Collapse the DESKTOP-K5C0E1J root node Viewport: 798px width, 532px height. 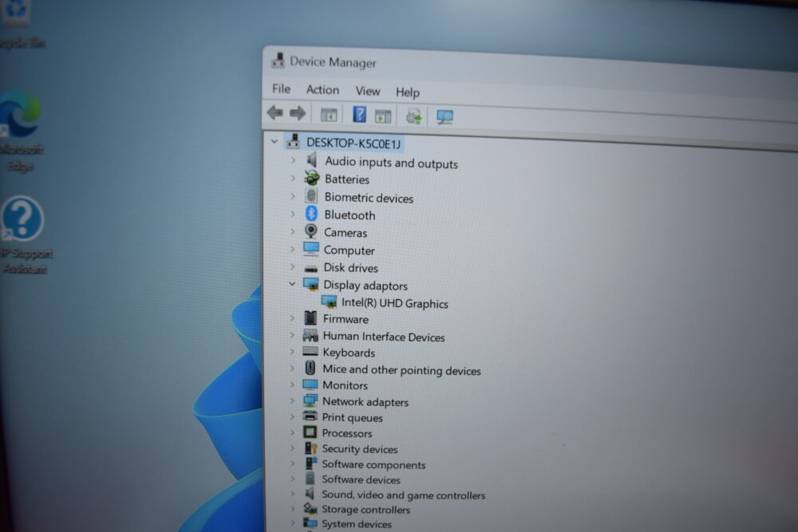[275, 141]
